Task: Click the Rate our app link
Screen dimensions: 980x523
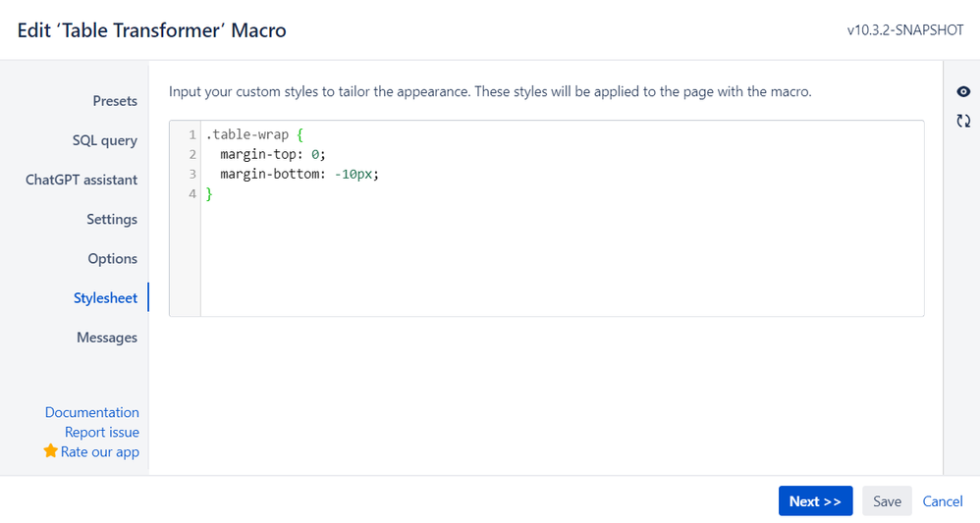Action: (100, 451)
